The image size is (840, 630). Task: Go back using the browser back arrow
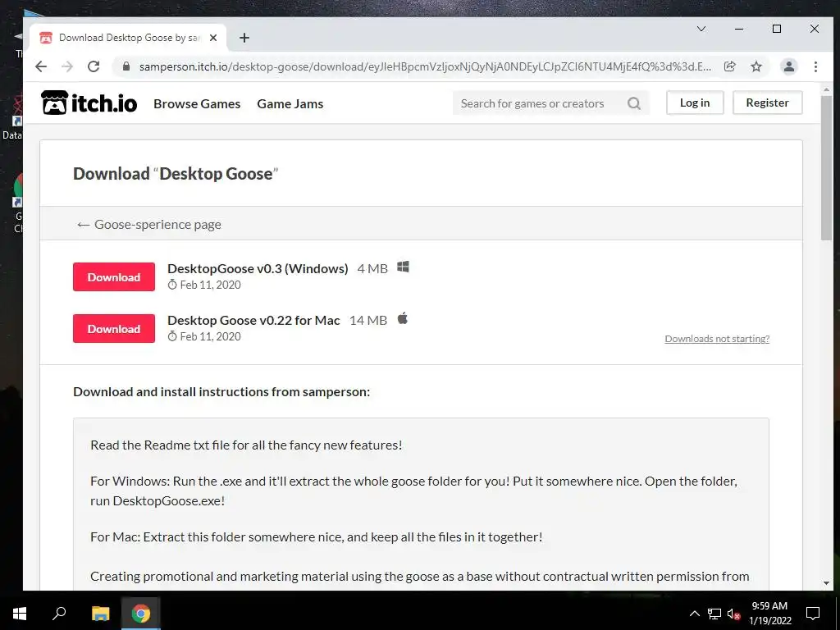pos(41,66)
